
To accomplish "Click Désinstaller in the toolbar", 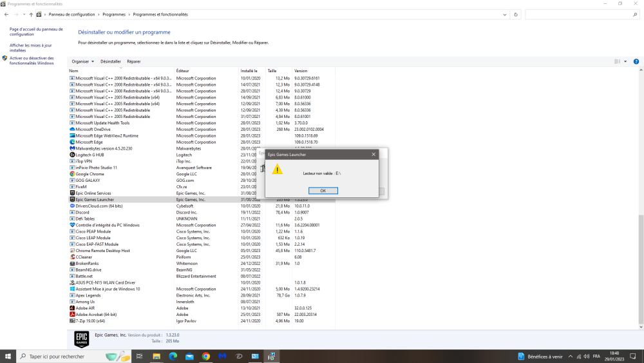I will pos(111,62).
